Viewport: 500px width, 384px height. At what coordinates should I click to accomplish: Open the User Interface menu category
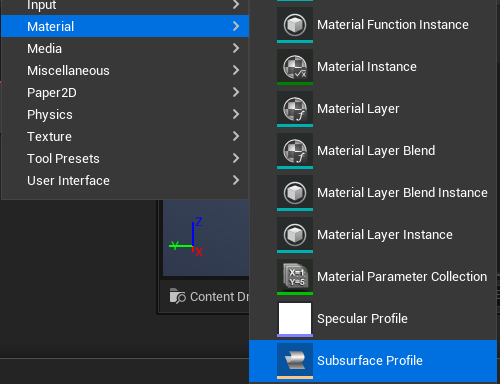125,180
